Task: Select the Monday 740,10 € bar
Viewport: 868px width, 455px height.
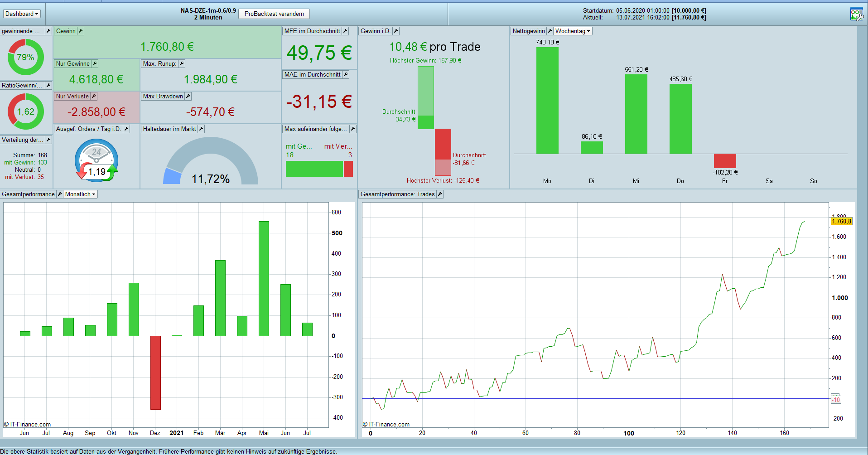Action: (547, 101)
